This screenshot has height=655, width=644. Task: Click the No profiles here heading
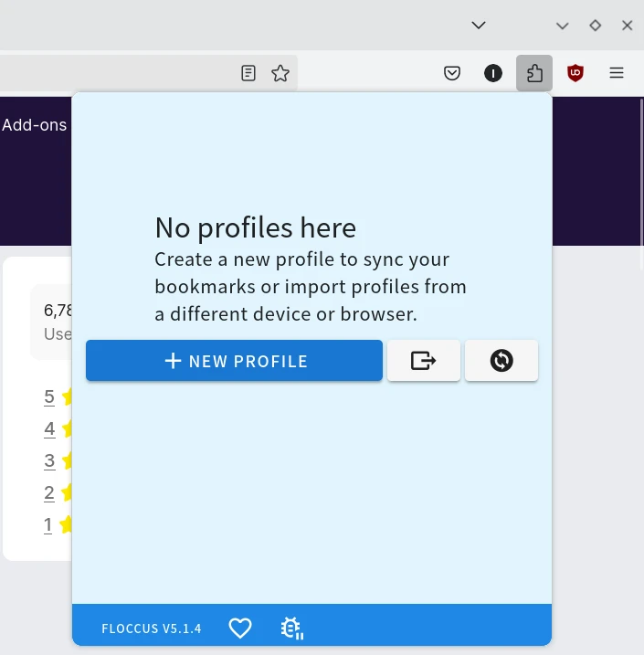click(255, 228)
